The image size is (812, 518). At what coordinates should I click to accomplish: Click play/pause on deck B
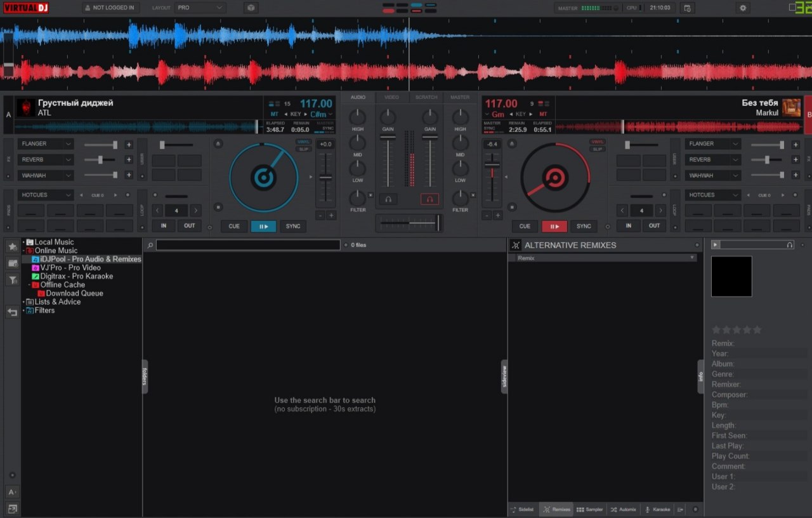point(554,226)
